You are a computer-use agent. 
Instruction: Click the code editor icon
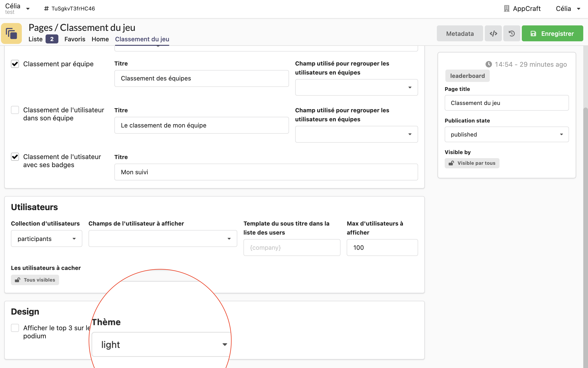pyautogui.click(x=493, y=33)
